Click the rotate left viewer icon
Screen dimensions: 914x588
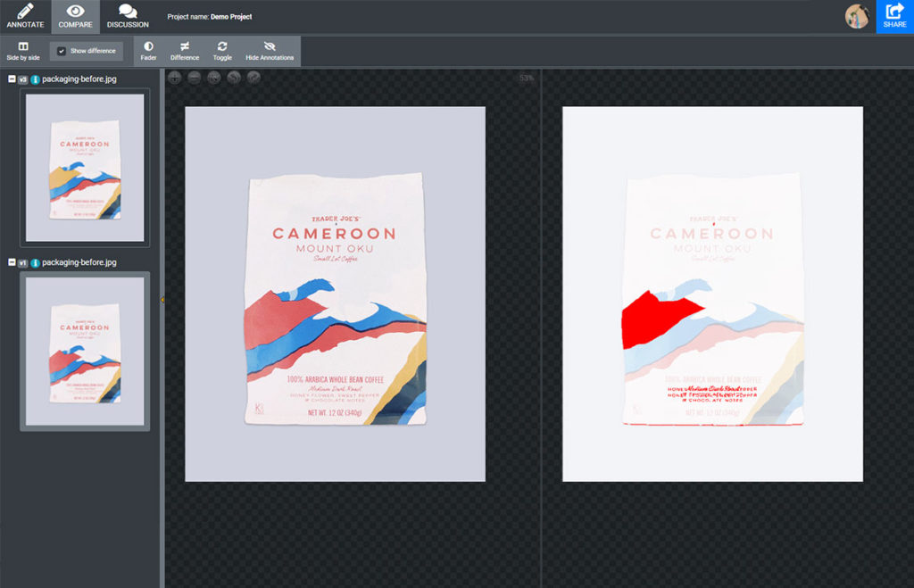234,78
